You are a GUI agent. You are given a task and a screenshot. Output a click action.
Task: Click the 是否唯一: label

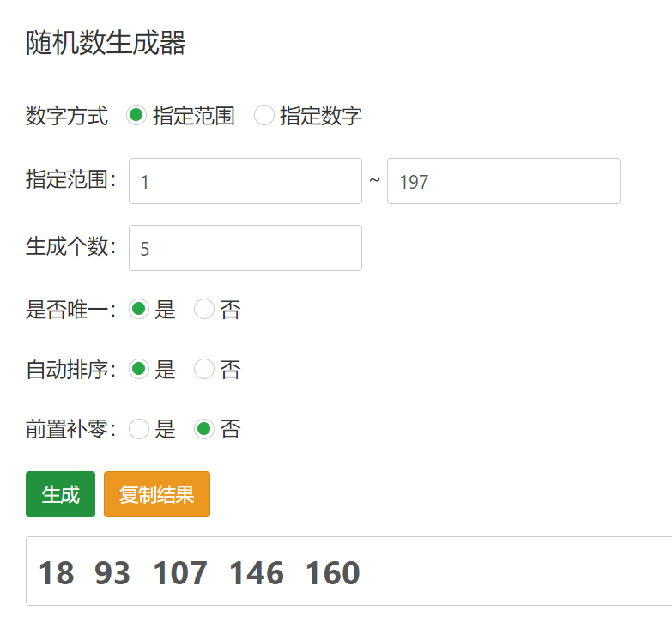pyautogui.click(x=71, y=310)
